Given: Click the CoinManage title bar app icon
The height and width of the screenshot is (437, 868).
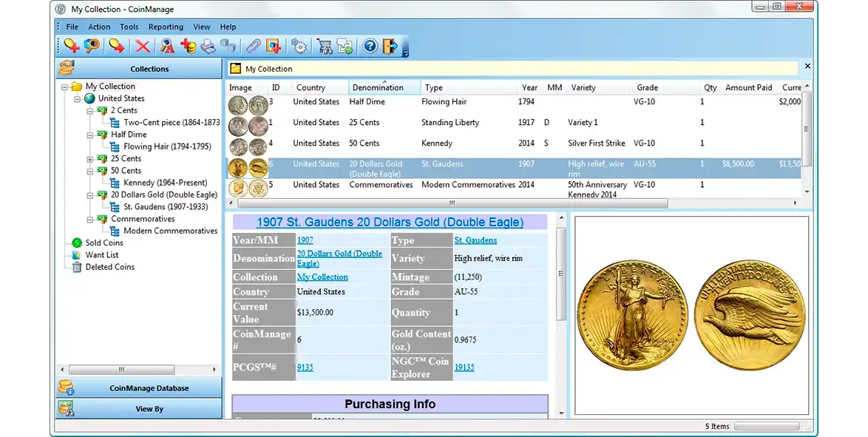Looking at the screenshot, I should click(x=61, y=9).
